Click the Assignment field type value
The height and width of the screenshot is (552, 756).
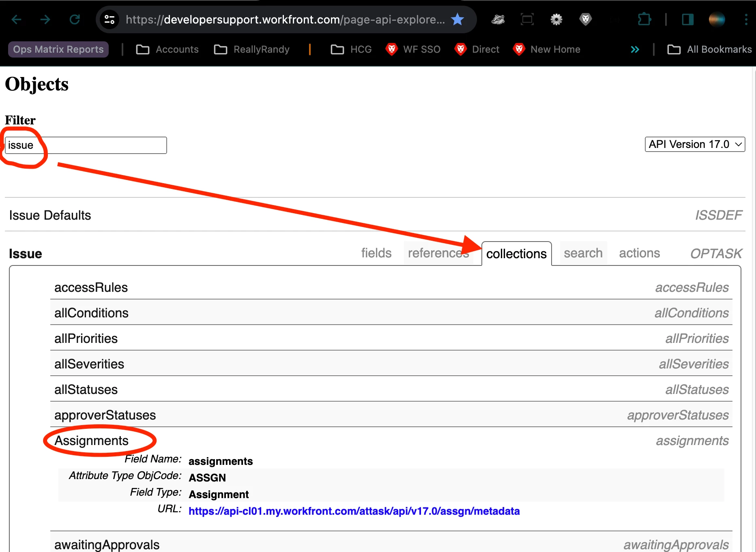219,494
